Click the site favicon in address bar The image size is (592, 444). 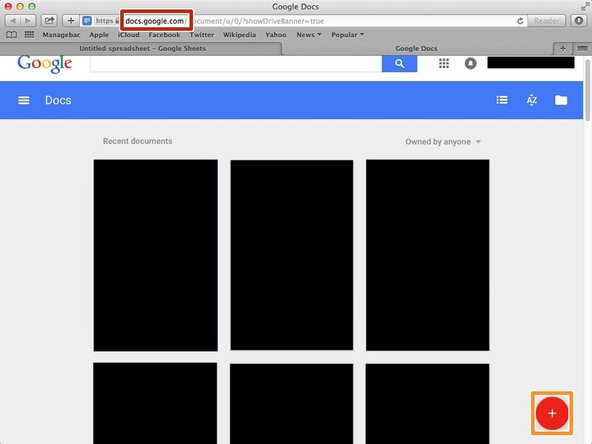pyautogui.click(x=87, y=21)
